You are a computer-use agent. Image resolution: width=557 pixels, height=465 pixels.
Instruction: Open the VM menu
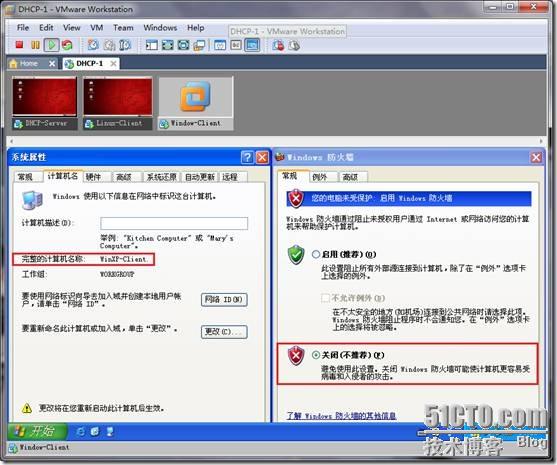(97, 27)
